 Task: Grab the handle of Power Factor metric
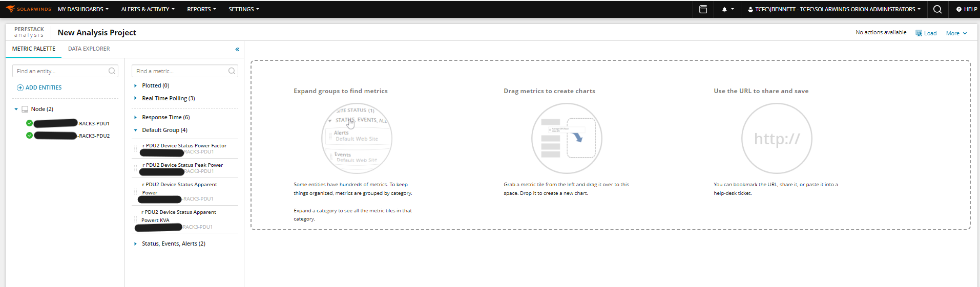[x=135, y=149]
